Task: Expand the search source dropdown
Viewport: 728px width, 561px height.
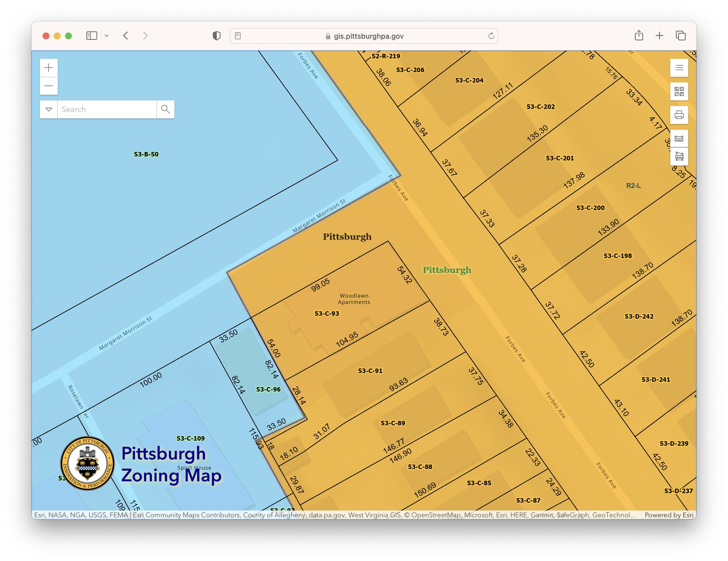Action: click(49, 109)
